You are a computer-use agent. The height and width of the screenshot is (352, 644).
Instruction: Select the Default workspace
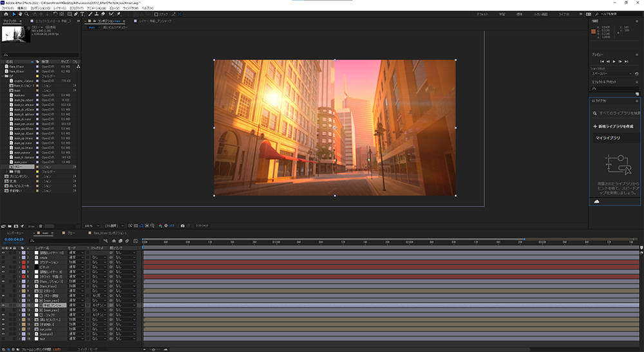482,14
